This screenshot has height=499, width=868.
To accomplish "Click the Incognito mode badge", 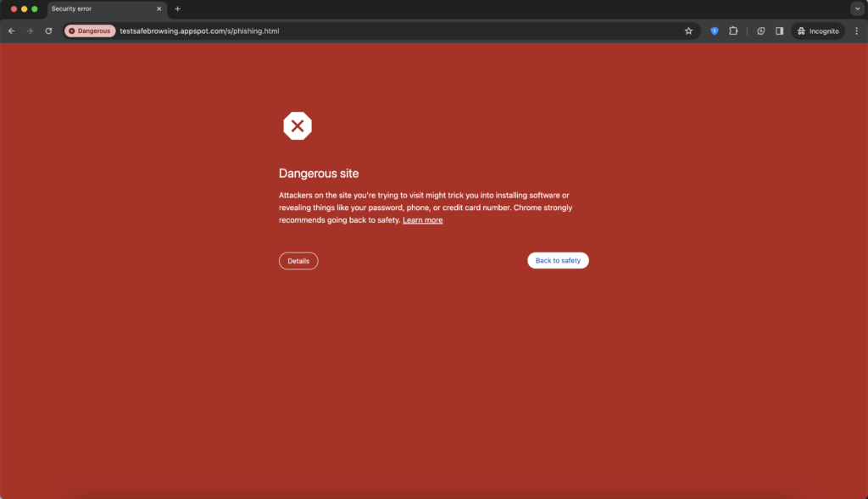I will 817,30.
